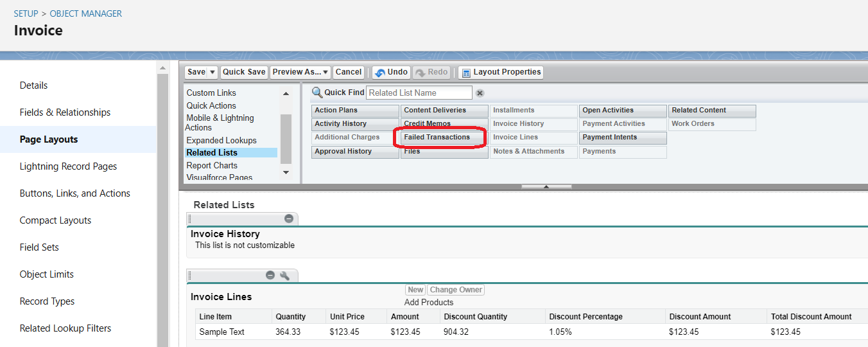
Task: Select the Credit Memos related list
Action: [444, 124]
